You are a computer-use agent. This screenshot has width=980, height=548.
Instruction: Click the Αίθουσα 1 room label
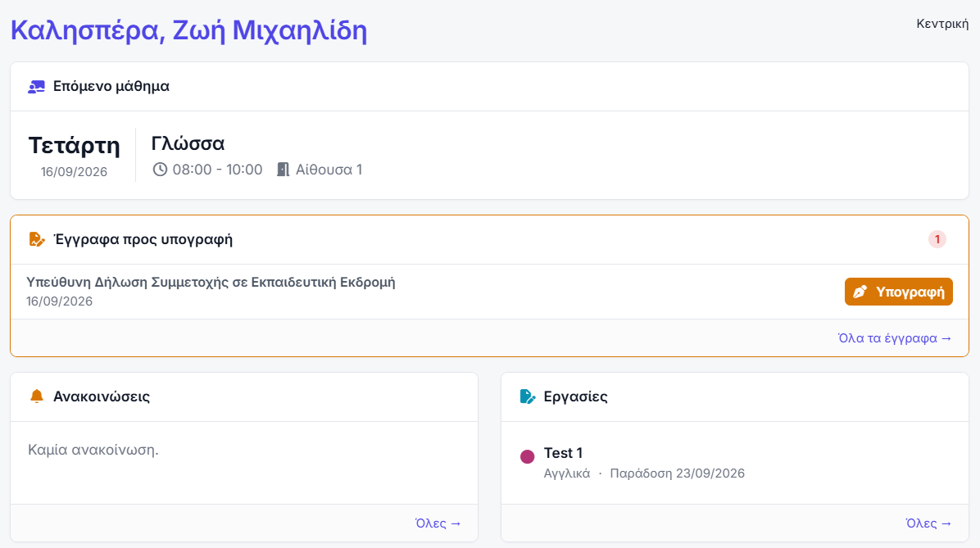[x=329, y=170]
